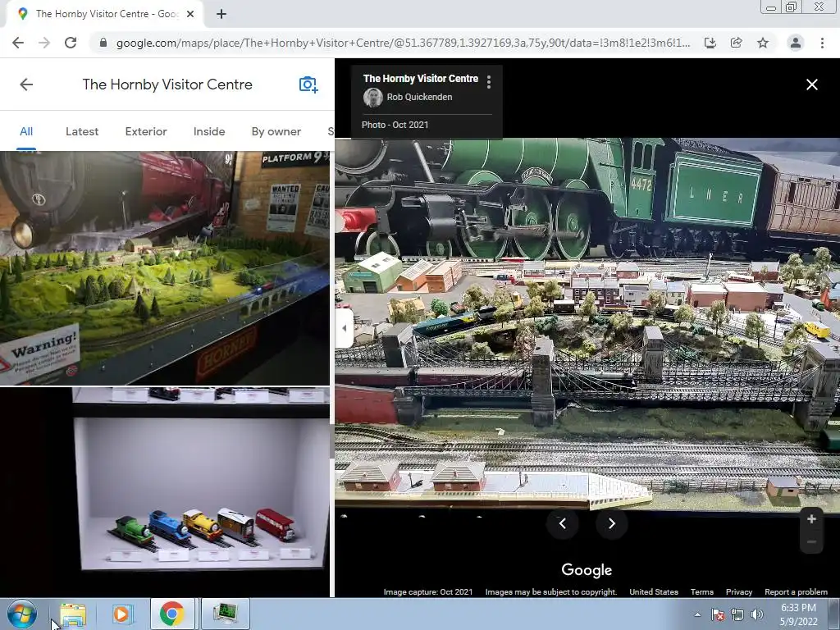
Task: Switch to the Exterior tab
Action: 146,131
